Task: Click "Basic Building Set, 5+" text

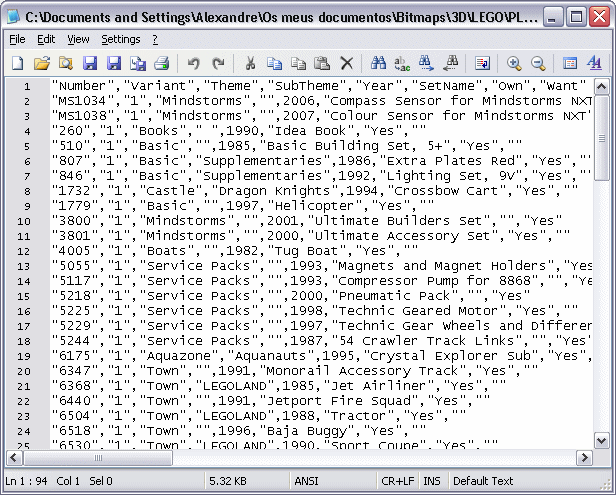Action: 355,146
